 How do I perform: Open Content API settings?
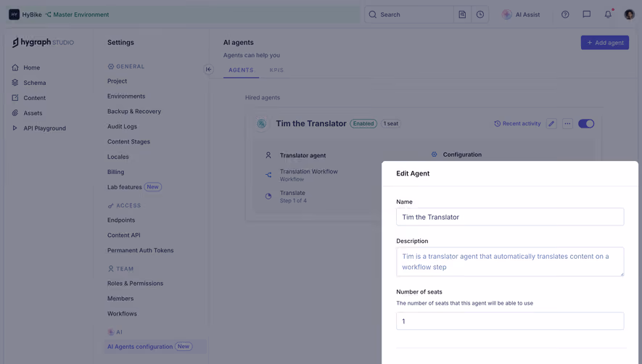[x=123, y=236]
